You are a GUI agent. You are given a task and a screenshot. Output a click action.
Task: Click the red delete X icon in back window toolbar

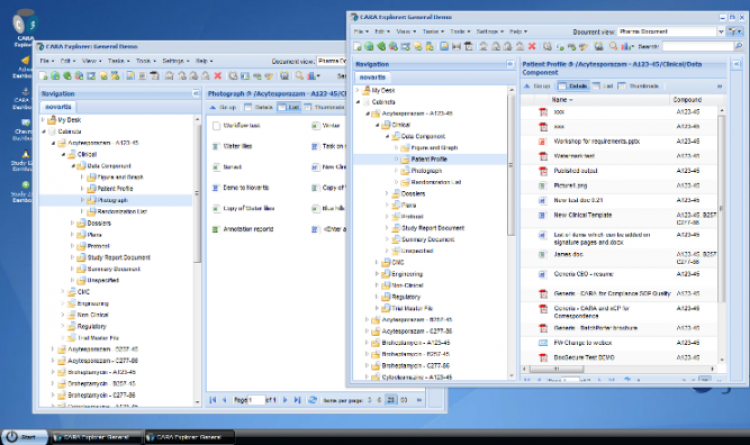pos(217,76)
